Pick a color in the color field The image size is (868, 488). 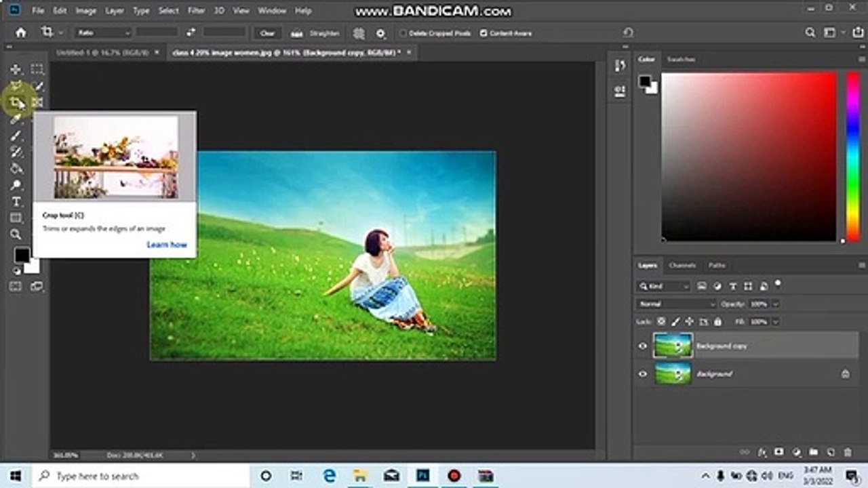tap(749, 157)
